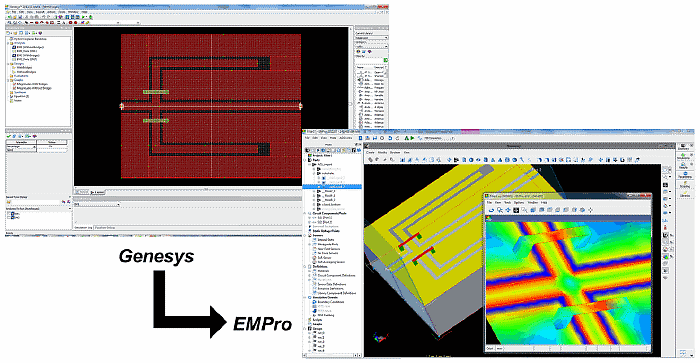Select Static Voltage Points in the EMPro tree

click(326, 231)
